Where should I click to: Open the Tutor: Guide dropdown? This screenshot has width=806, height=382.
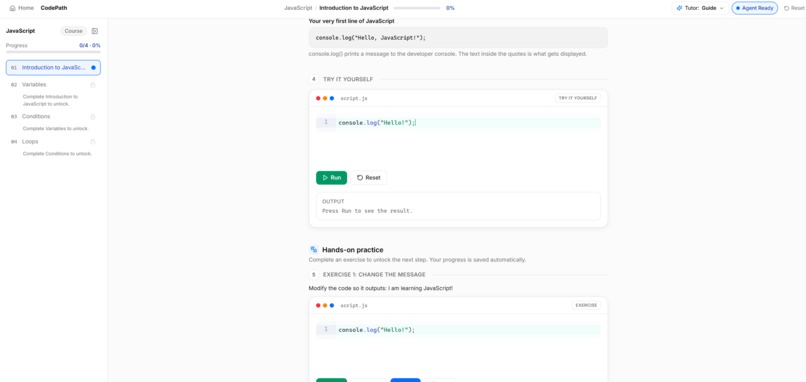tap(700, 8)
